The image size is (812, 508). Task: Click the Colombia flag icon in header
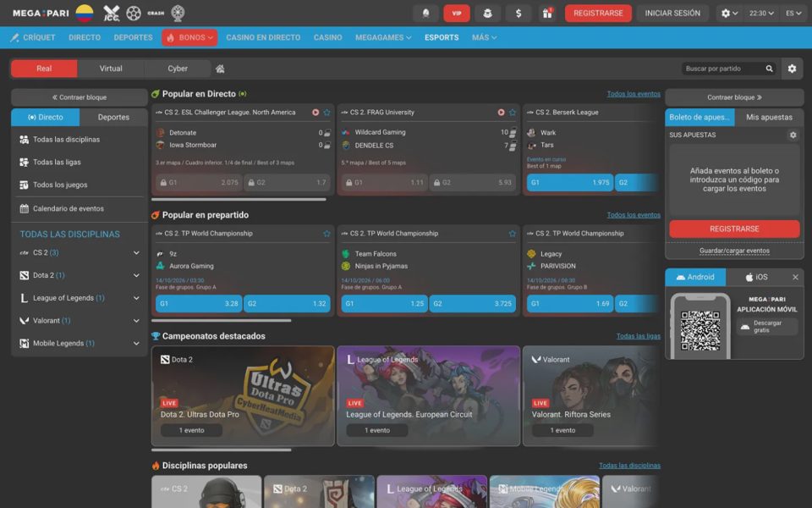(85, 13)
